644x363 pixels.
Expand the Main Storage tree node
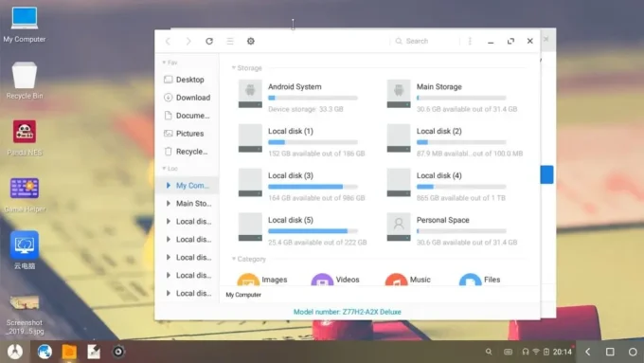pos(168,204)
